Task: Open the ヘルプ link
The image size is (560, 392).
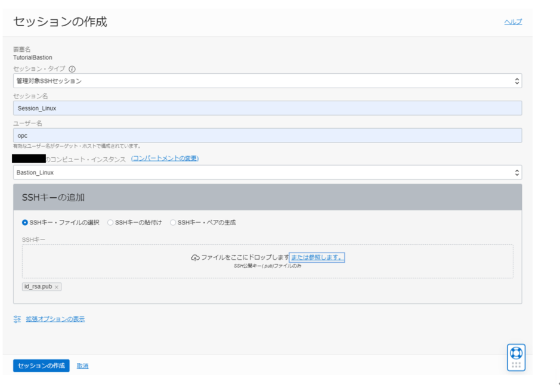Action: coord(513,22)
